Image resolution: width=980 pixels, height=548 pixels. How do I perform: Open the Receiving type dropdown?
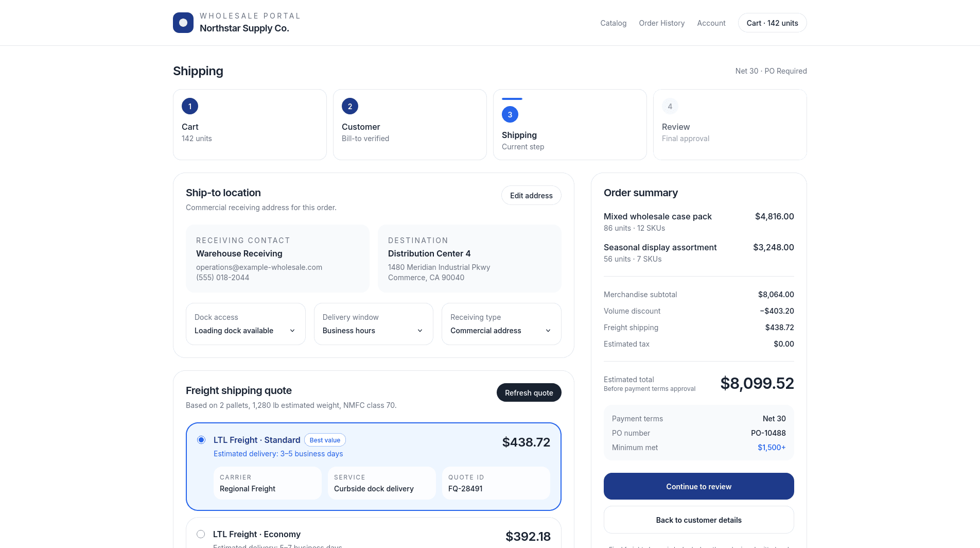(501, 324)
